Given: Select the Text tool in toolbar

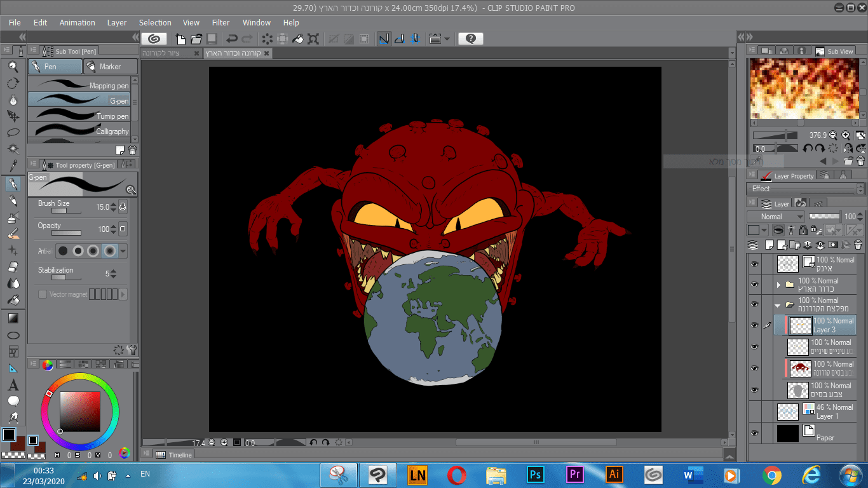Looking at the screenshot, I should coord(13,385).
